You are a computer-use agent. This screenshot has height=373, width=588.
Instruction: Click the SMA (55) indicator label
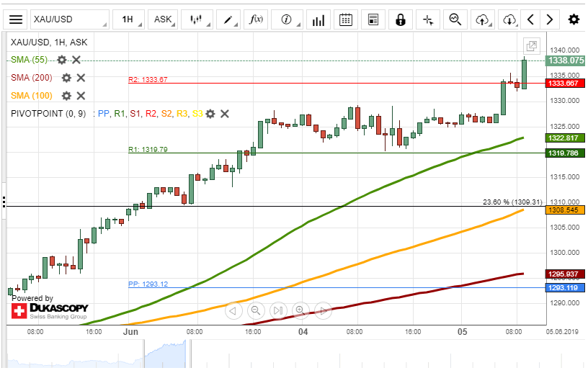(30, 60)
